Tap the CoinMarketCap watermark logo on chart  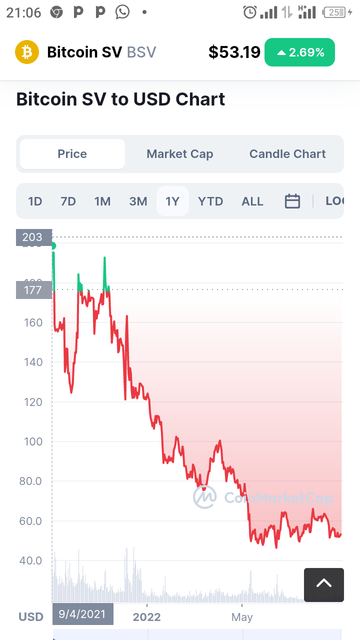(263, 497)
